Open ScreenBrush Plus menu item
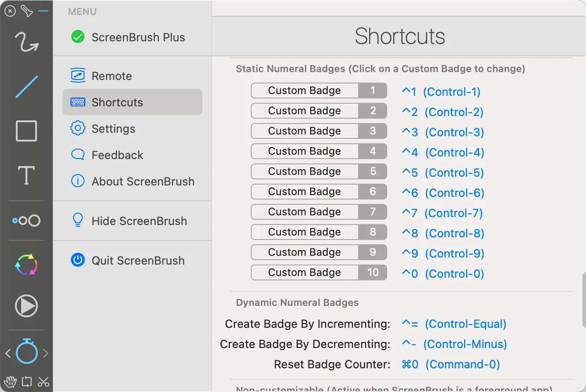The image size is (586, 392). (x=132, y=37)
